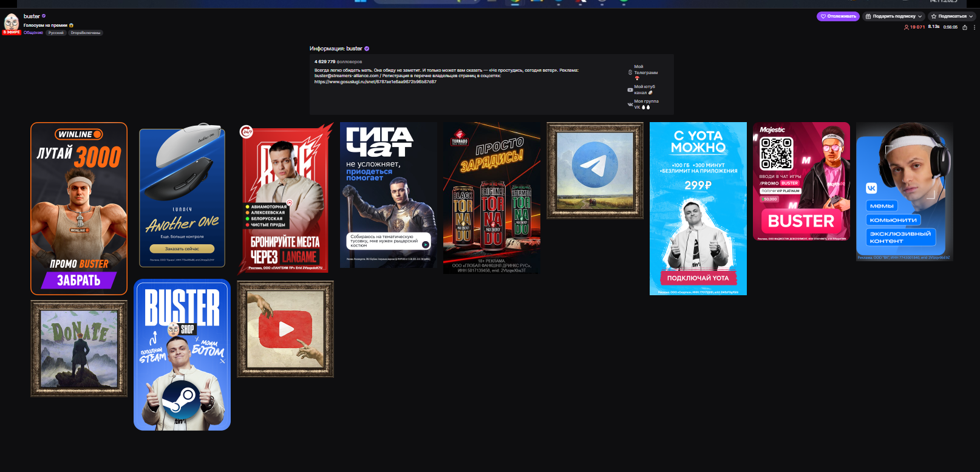Follow channel with Отслеживать button
Image resolution: width=980 pixels, height=472 pixels.
(838, 16)
